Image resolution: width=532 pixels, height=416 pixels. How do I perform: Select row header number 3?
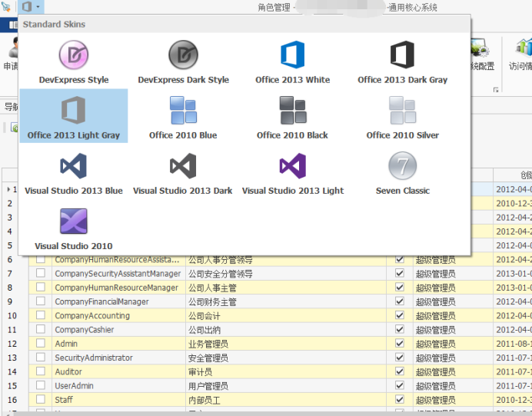pyautogui.click(x=10, y=218)
